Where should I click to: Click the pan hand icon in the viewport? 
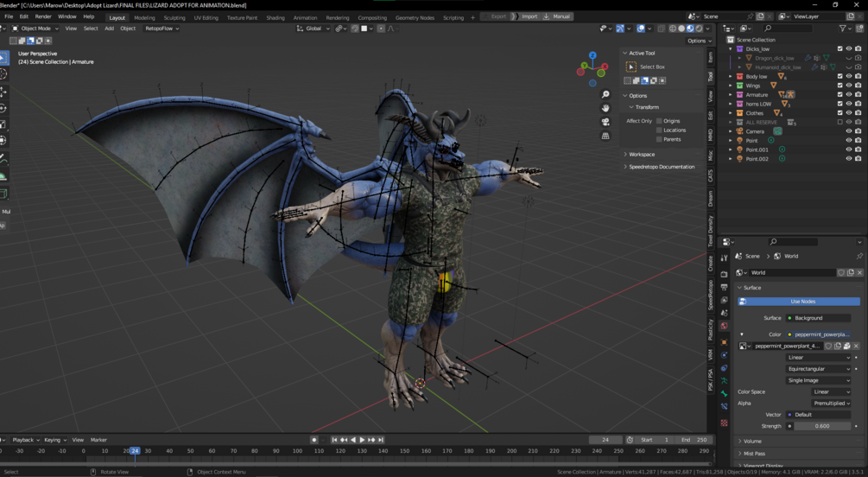605,108
